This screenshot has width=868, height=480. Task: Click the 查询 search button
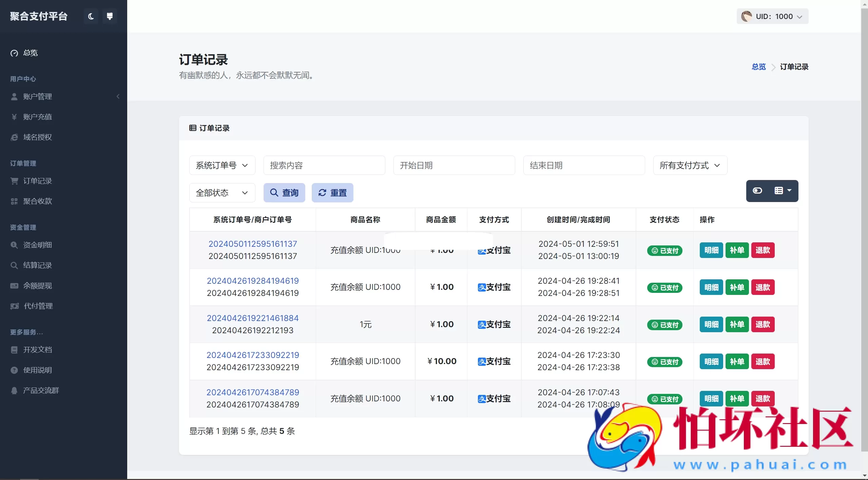[x=284, y=192]
